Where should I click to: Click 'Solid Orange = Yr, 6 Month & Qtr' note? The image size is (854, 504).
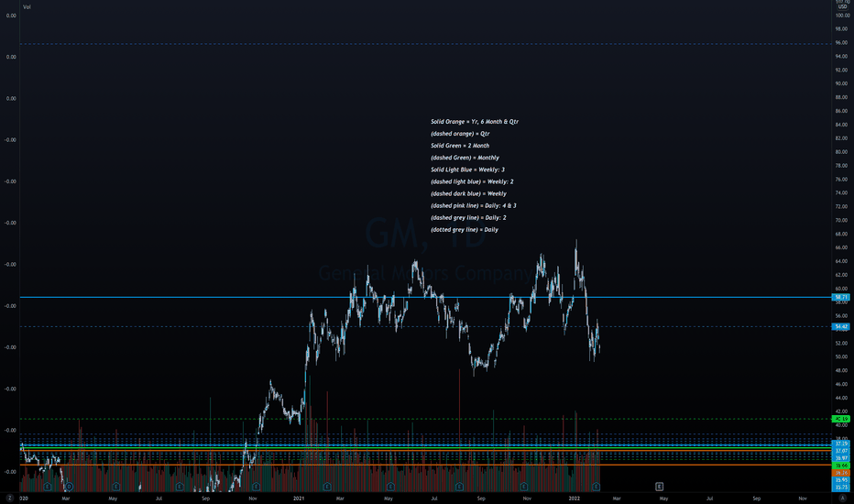(x=475, y=122)
